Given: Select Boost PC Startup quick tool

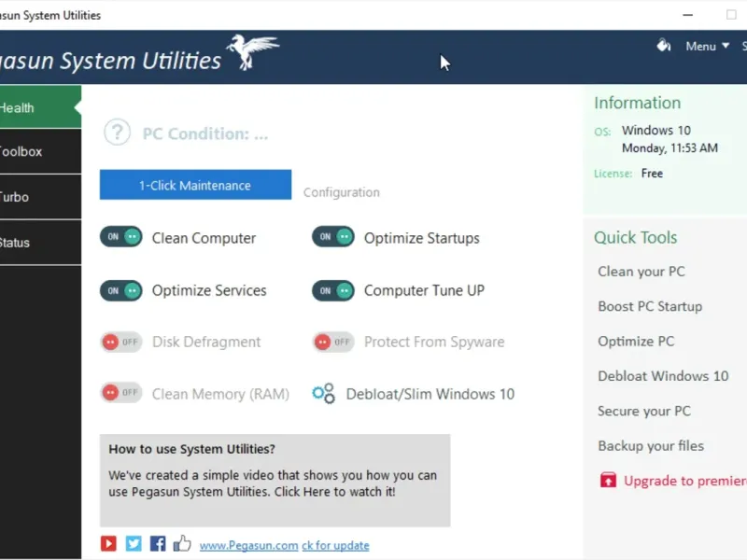Looking at the screenshot, I should 650,306.
